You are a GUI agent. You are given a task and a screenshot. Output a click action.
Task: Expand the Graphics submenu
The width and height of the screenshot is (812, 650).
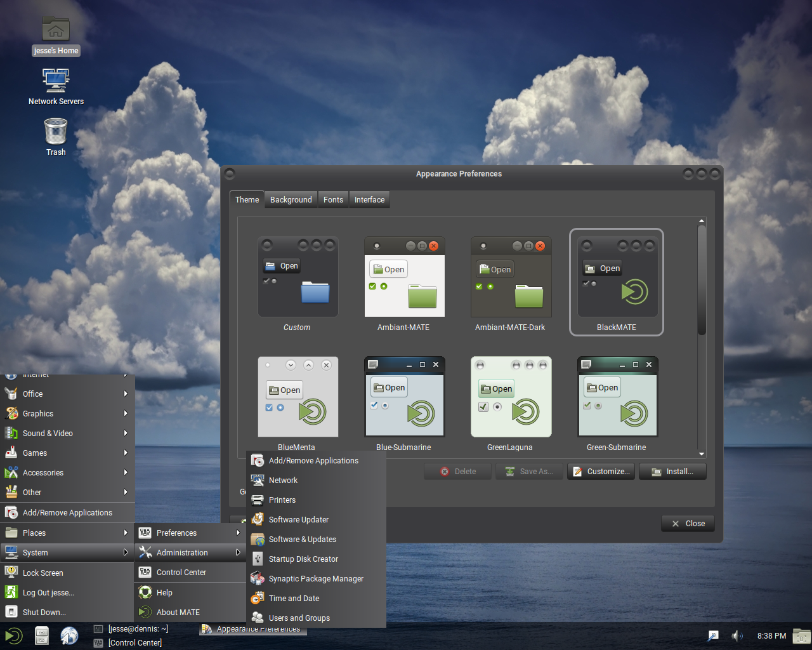[67, 413]
